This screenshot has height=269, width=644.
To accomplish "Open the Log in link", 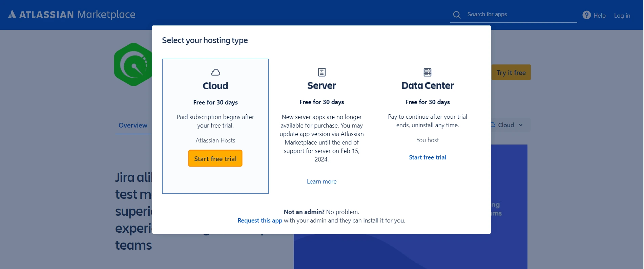I will (x=622, y=16).
